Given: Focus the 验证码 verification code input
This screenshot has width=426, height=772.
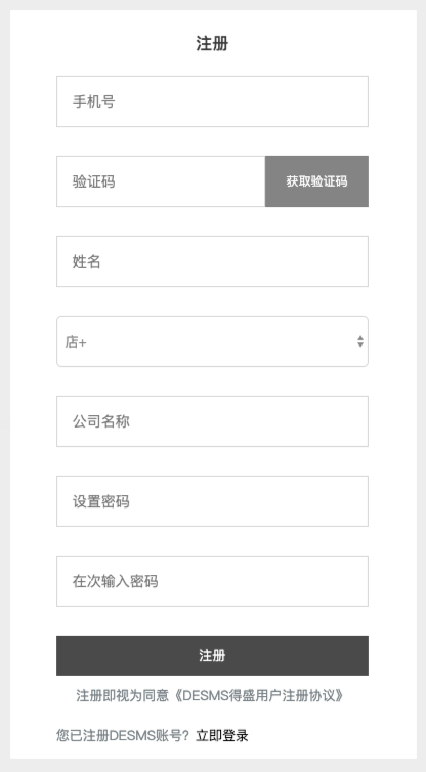Looking at the screenshot, I should pos(161,182).
